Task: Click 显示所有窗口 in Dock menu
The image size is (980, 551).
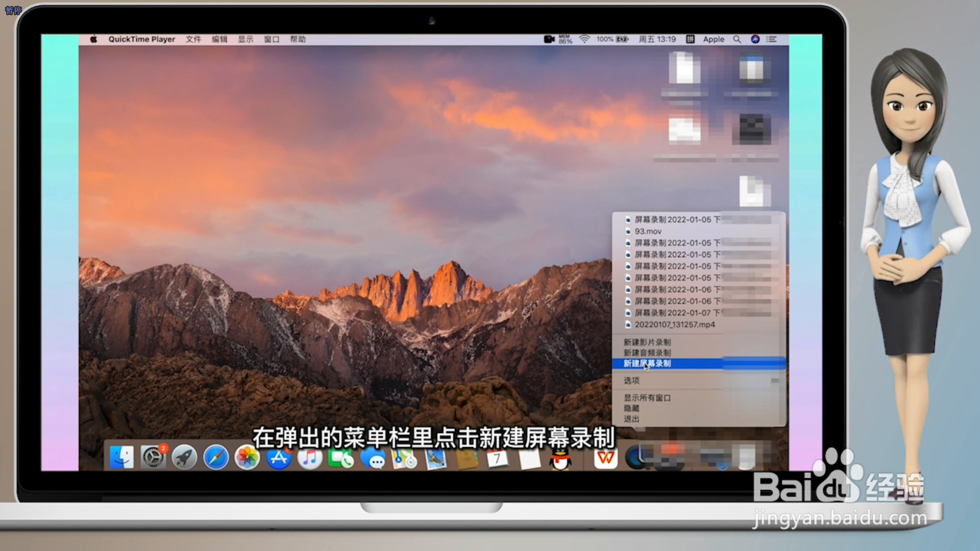Action: 647,398
